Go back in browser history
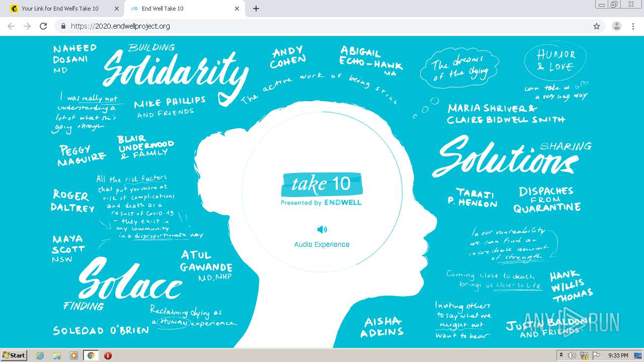644x362 pixels. [x=11, y=26]
